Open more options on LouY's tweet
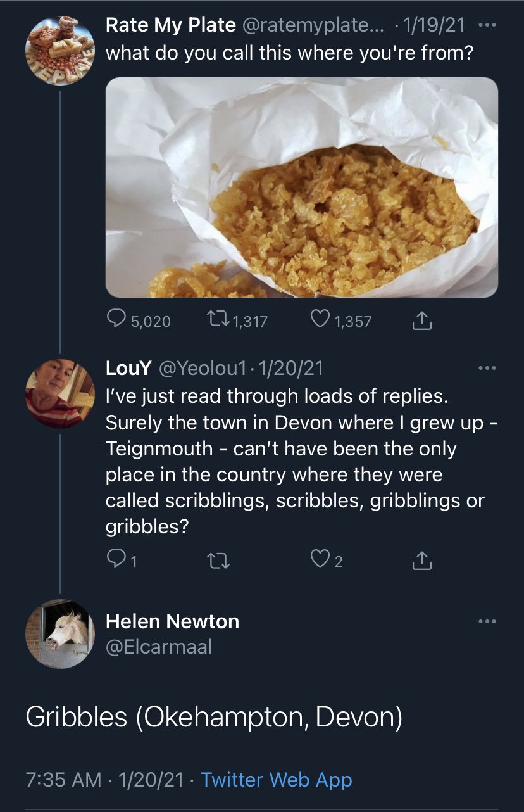Viewport: 524px width, 812px height. [x=487, y=367]
